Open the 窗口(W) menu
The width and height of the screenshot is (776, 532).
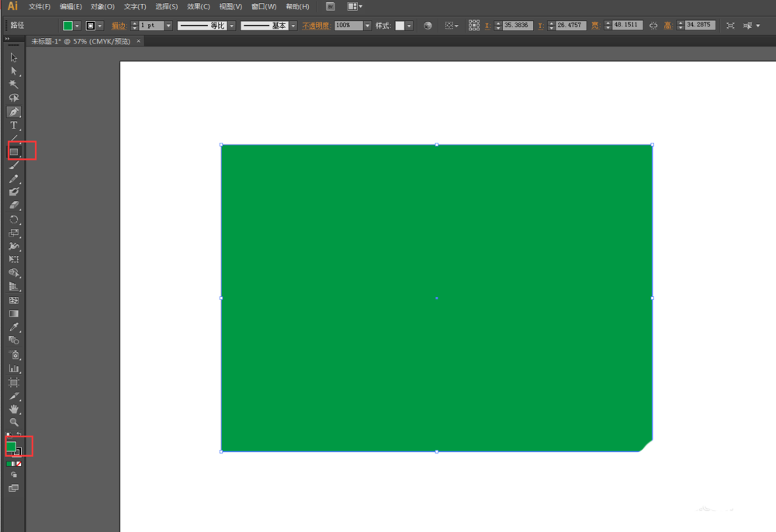click(x=264, y=6)
